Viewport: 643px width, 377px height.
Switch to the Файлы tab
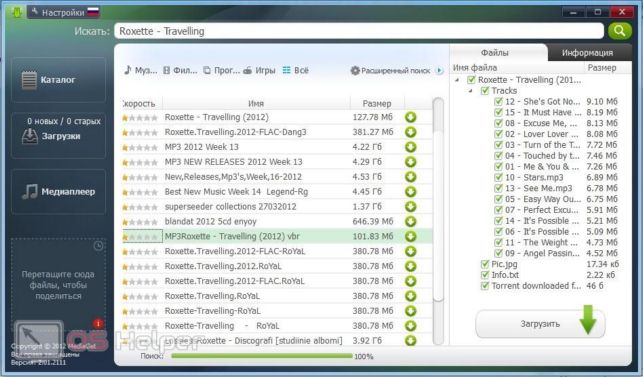coord(495,53)
